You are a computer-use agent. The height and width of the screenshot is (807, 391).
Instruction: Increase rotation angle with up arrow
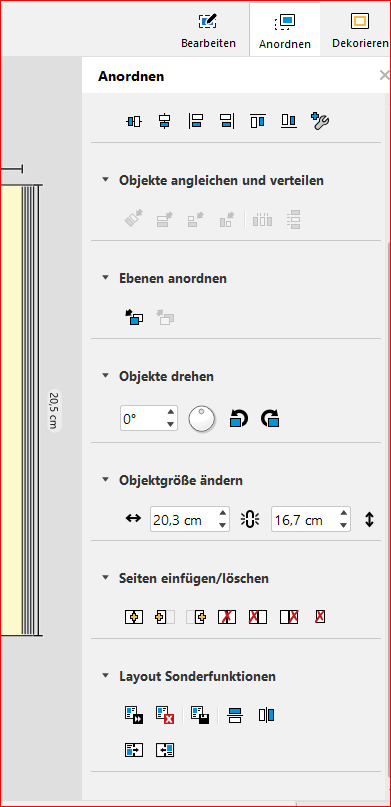click(x=170, y=412)
